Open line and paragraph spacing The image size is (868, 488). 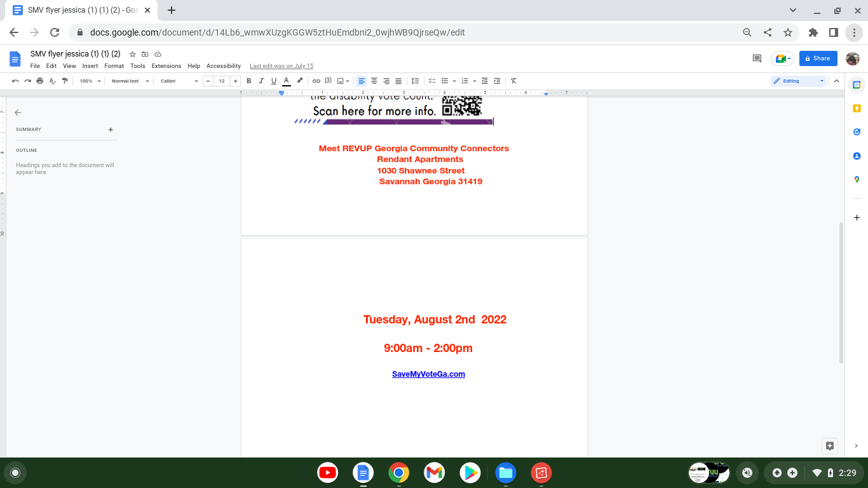coord(415,81)
